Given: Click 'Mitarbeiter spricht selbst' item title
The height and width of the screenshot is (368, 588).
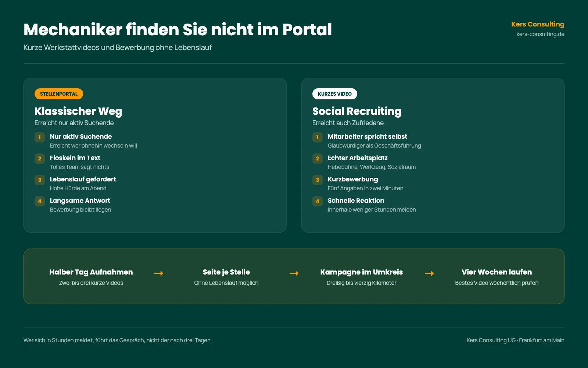Looking at the screenshot, I should click(x=367, y=137).
